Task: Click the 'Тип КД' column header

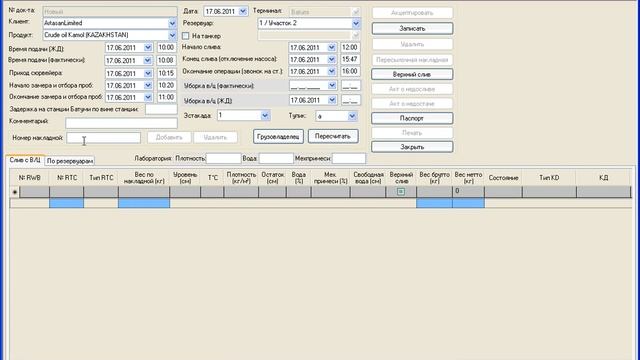Action: point(549,178)
